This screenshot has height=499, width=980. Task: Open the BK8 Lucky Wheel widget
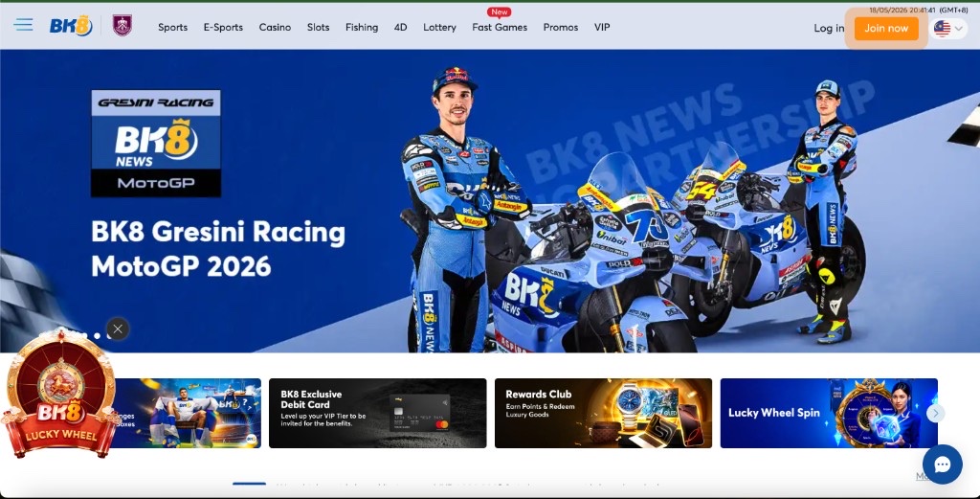pos(60,394)
